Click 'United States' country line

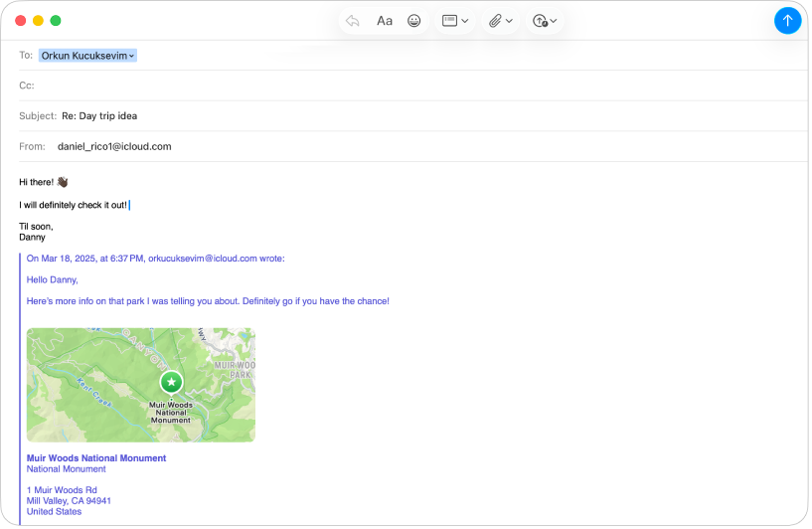55,513
